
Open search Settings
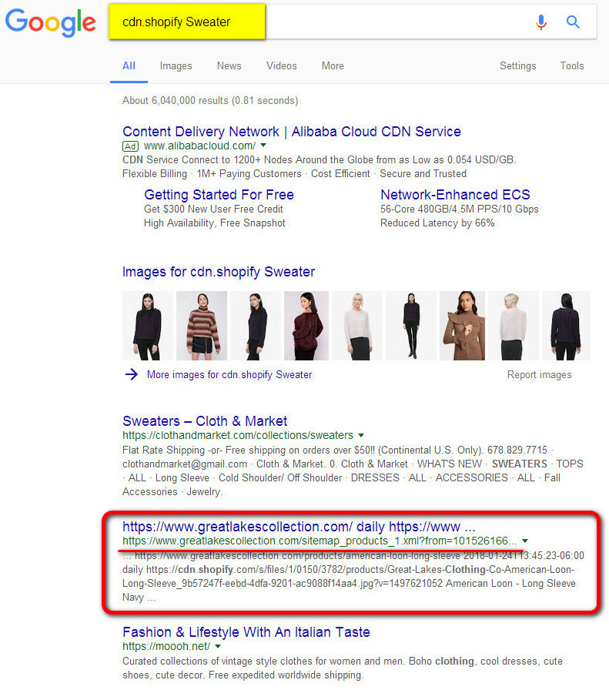click(517, 66)
